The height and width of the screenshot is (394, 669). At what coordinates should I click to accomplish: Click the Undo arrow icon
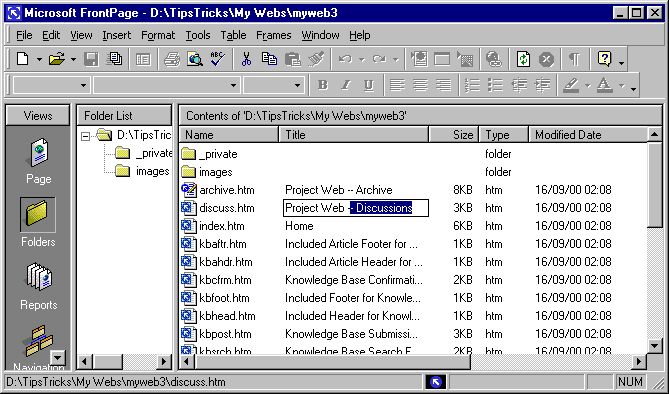click(345, 59)
